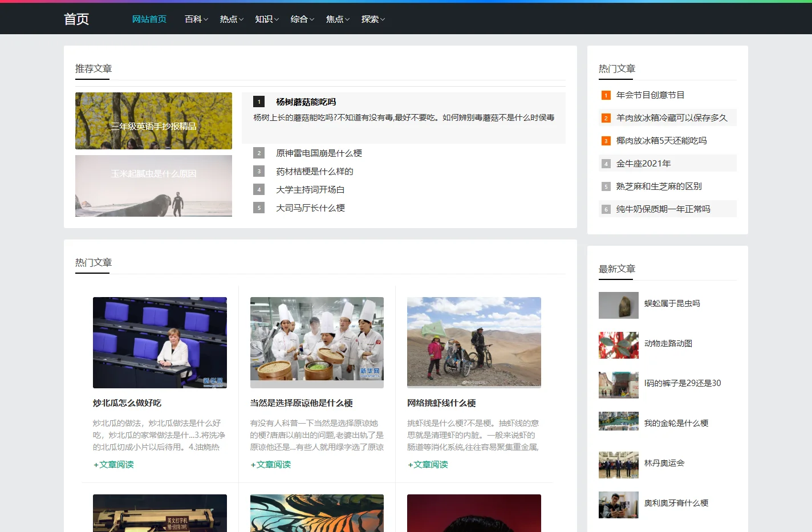Expand the 焦点 dropdown menu
This screenshot has height=532, width=812.
338,19
